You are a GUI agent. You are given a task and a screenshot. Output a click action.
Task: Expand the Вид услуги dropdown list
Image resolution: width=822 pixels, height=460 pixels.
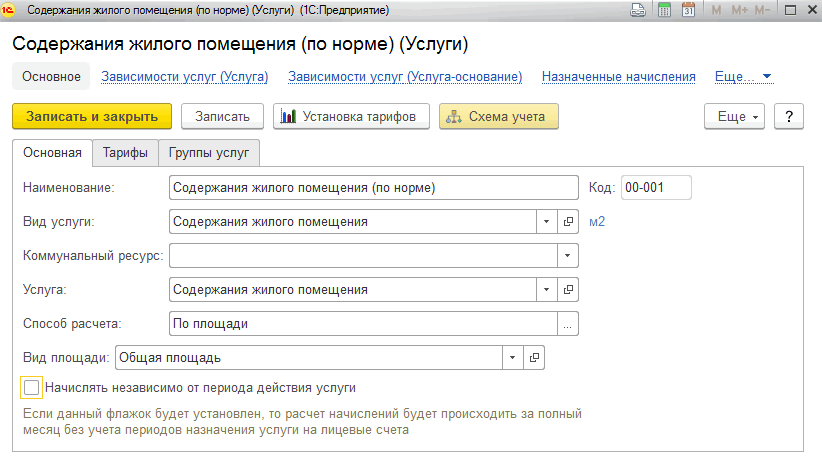[x=547, y=221]
